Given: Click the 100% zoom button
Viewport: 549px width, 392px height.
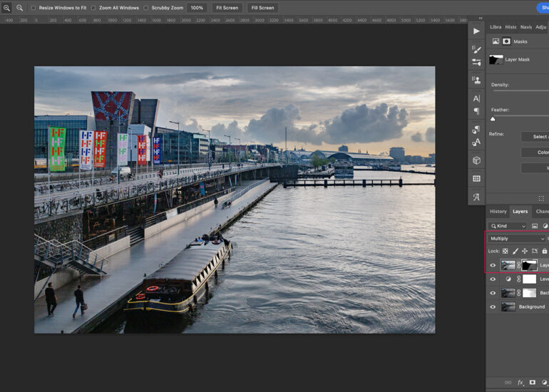Looking at the screenshot, I should 197,8.
